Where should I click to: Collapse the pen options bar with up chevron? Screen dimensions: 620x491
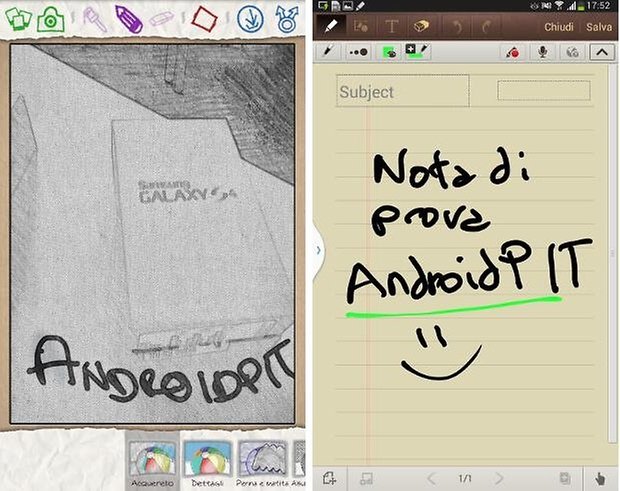tap(602, 52)
